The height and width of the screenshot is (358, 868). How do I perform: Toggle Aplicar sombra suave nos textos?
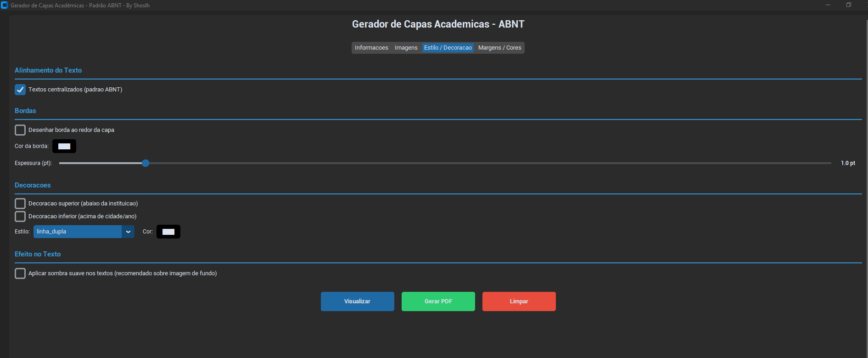[x=20, y=273]
